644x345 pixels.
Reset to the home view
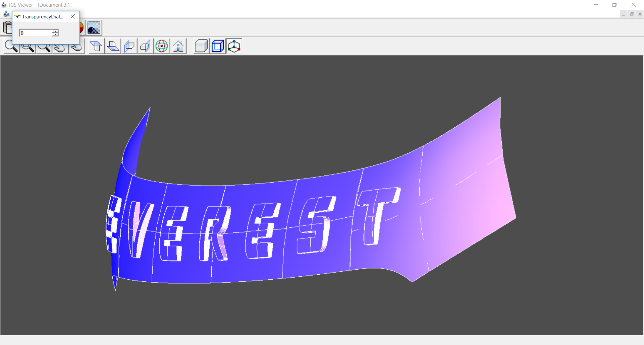pos(178,46)
